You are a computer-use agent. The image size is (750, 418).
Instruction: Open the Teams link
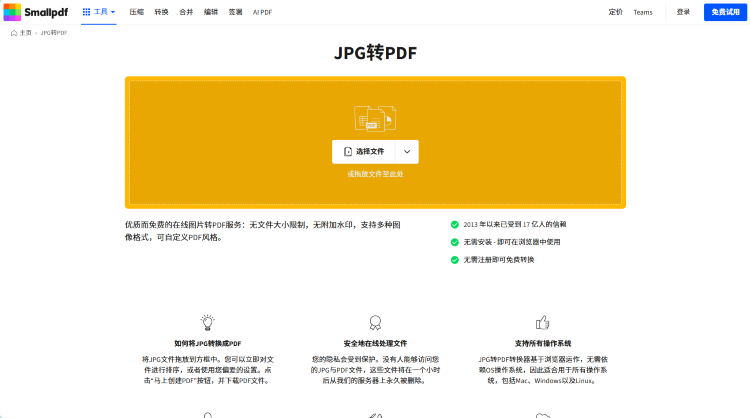click(x=643, y=12)
